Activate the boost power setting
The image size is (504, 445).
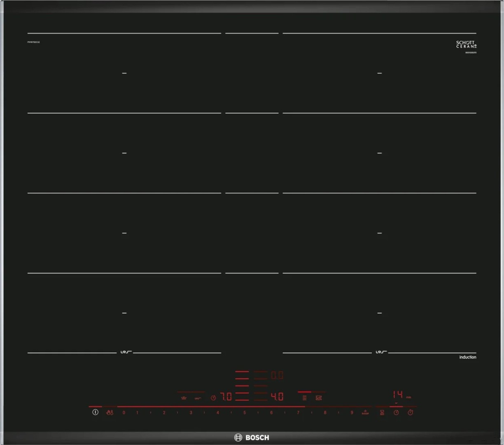point(365,412)
